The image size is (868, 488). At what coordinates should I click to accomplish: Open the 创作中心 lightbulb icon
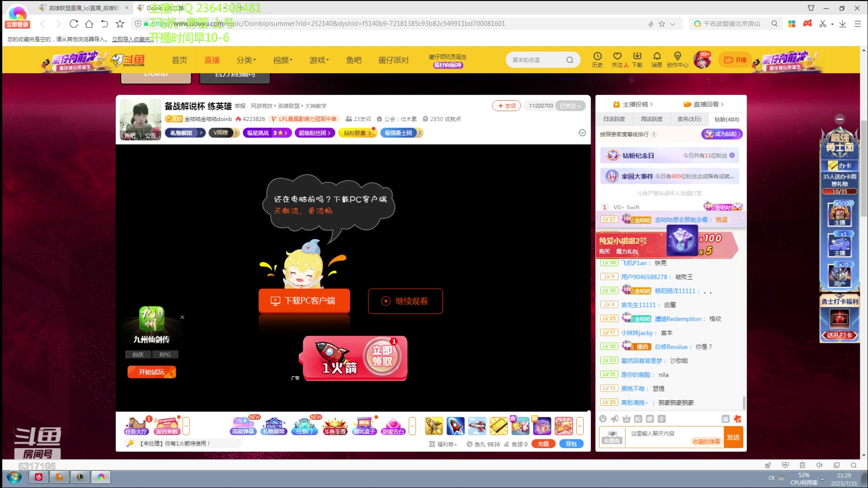click(677, 60)
